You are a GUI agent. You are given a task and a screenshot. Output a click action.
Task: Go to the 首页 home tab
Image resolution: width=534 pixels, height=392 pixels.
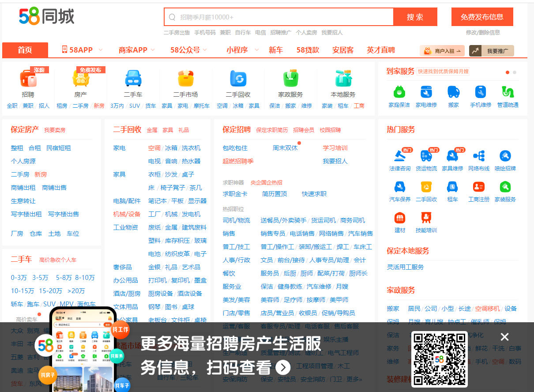pos(25,50)
